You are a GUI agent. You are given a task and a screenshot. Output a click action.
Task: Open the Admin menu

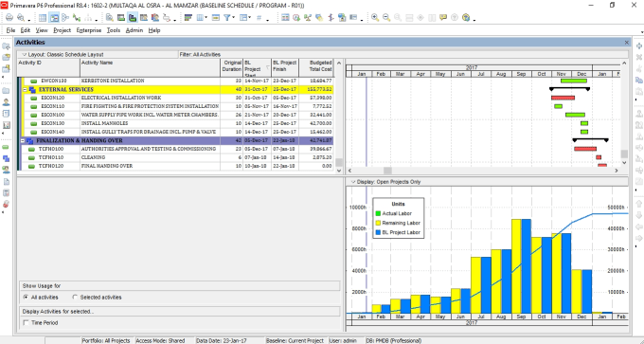134,30
